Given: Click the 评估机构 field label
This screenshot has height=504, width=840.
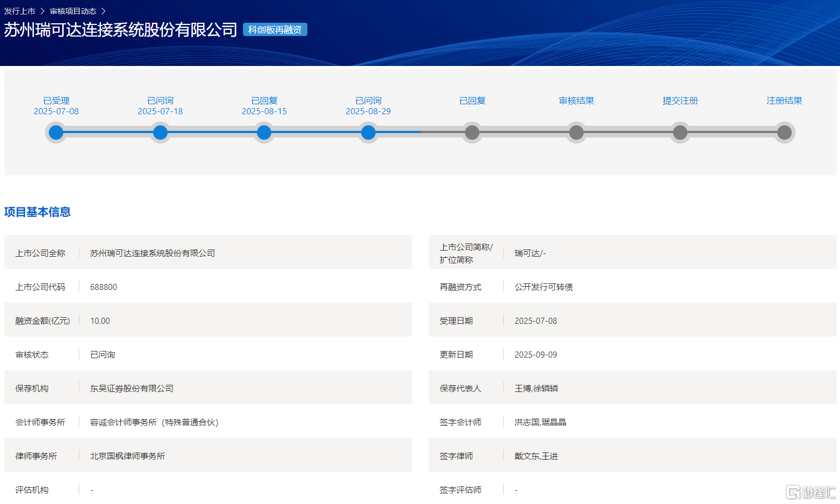Looking at the screenshot, I should tap(32, 490).
